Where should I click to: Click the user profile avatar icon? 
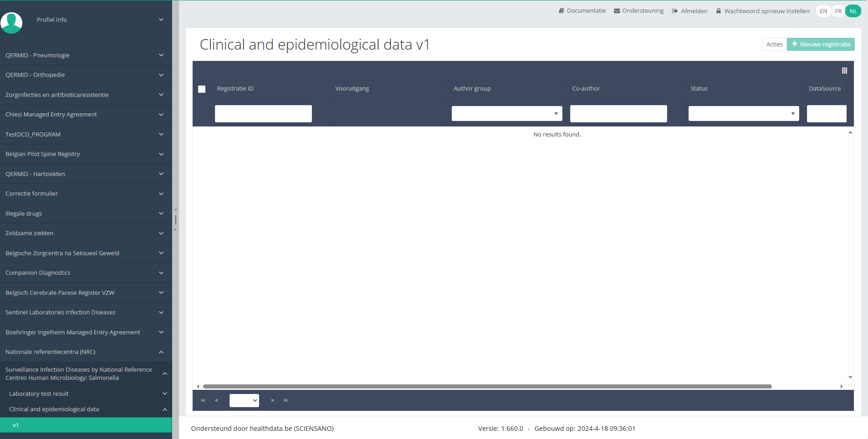click(11, 22)
